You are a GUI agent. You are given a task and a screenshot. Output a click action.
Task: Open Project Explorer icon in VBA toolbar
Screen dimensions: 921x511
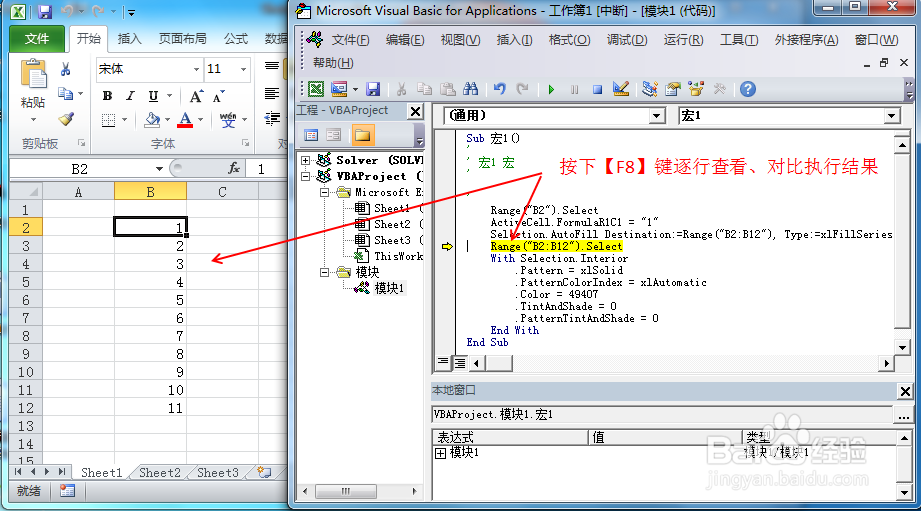coord(650,89)
